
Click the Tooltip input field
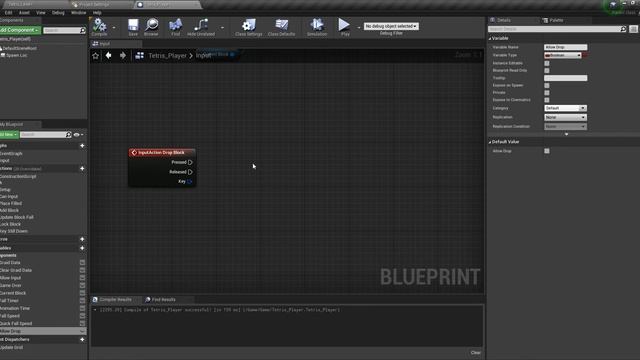(565, 78)
